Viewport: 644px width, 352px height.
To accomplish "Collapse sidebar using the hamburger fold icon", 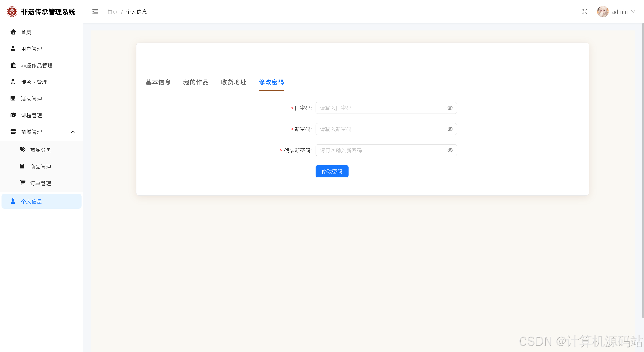I will point(95,12).
